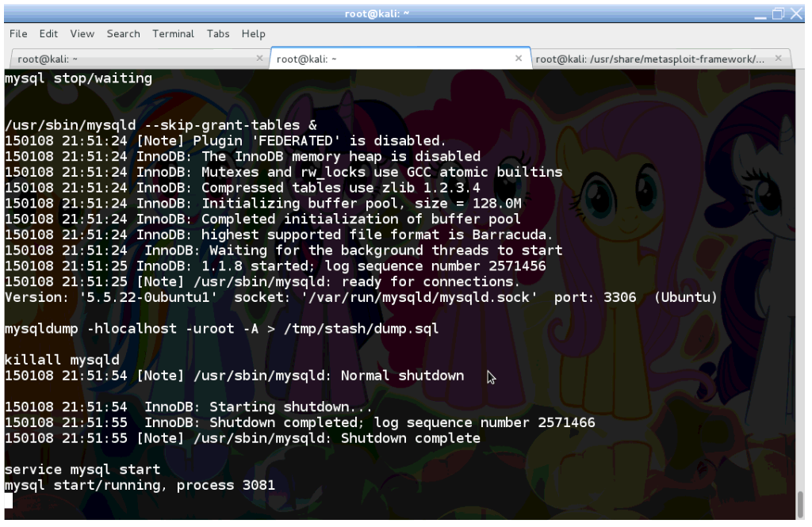
Task: Click the 'ready for connections.' log line
Action: click(x=262, y=281)
